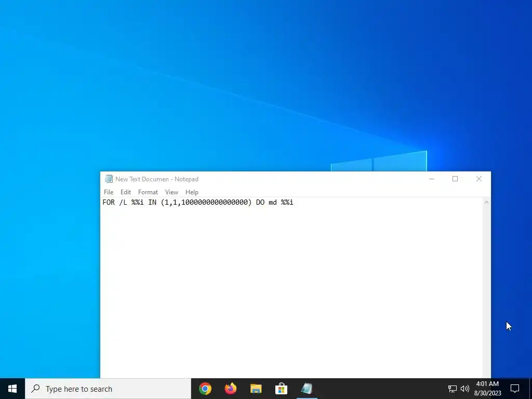Open the network status tray icon

click(453, 389)
